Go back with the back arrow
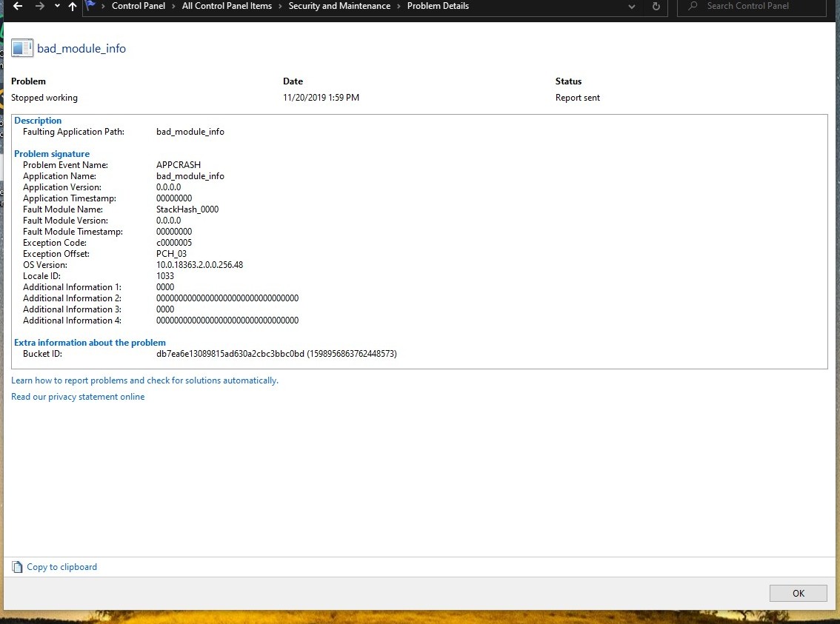840x624 pixels. [x=18, y=7]
